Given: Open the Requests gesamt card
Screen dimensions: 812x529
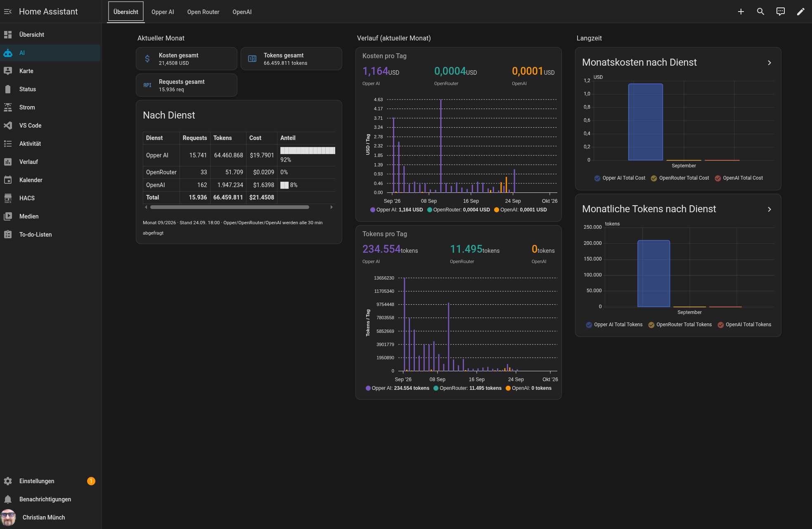Looking at the screenshot, I should (187, 85).
